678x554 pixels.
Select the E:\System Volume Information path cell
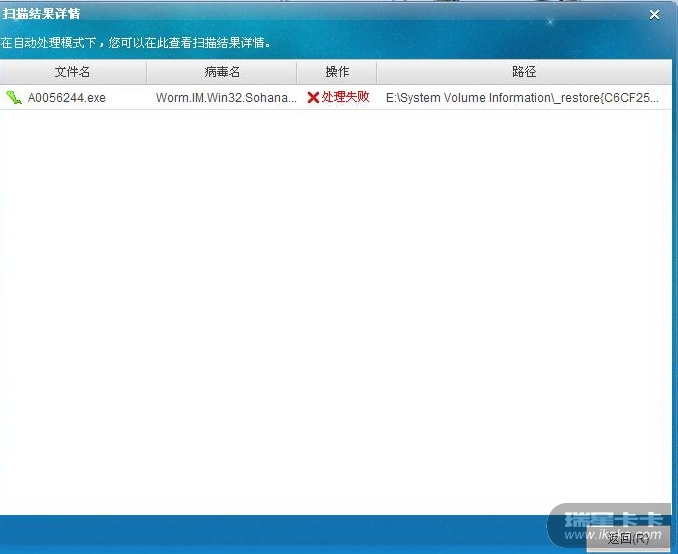[x=522, y=98]
